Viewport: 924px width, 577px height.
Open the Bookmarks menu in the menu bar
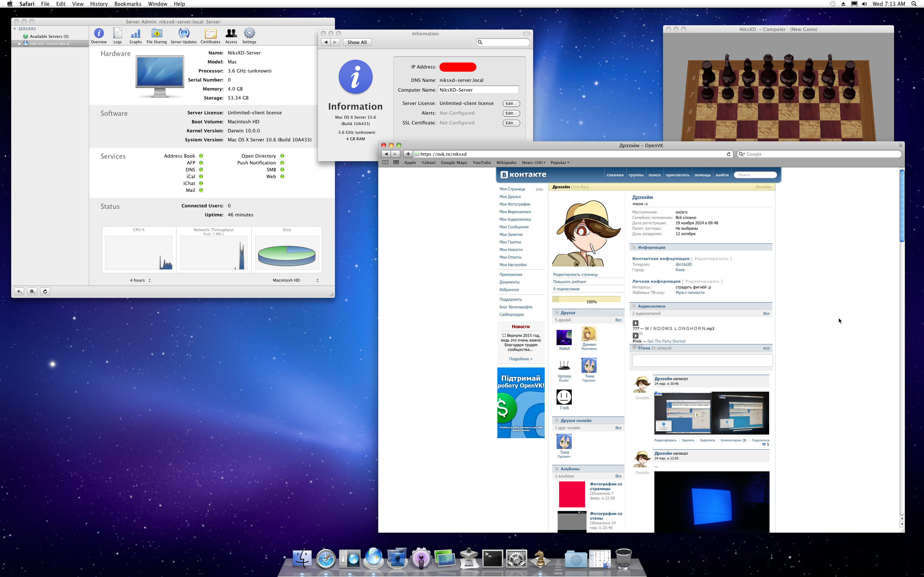coord(127,4)
